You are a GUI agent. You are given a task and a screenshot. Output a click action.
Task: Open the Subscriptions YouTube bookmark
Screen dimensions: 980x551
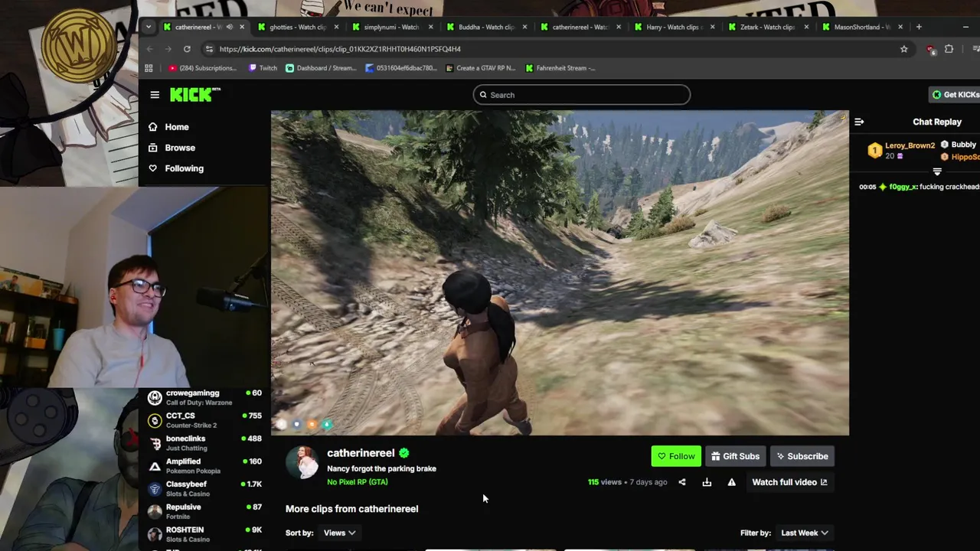(x=202, y=68)
